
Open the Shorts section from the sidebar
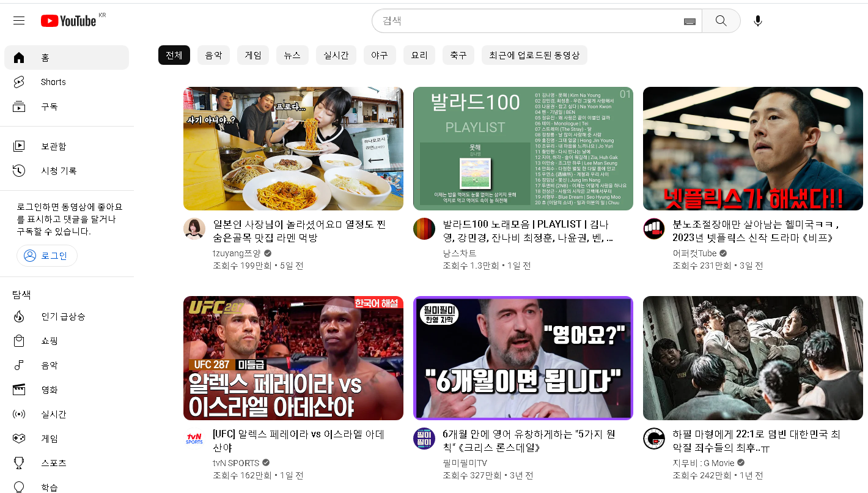point(53,81)
